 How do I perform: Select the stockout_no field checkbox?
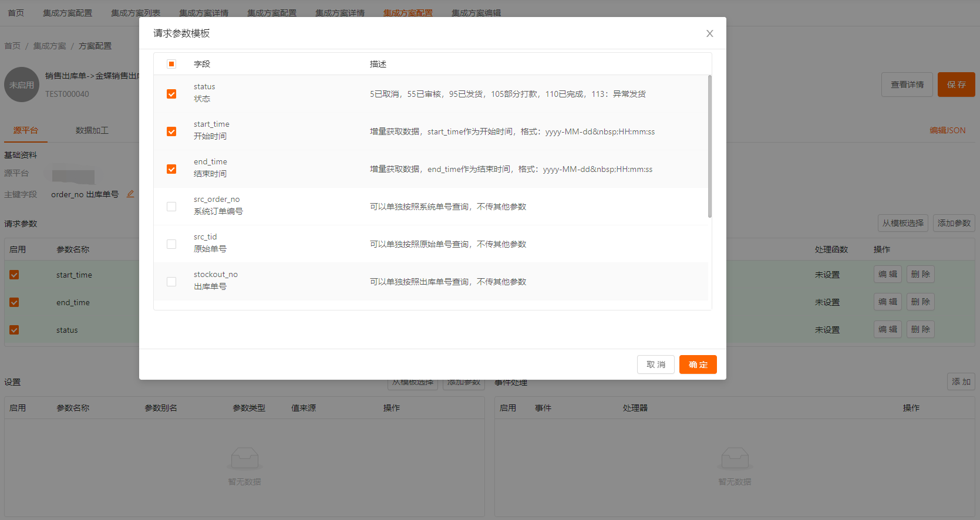[x=171, y=282]
